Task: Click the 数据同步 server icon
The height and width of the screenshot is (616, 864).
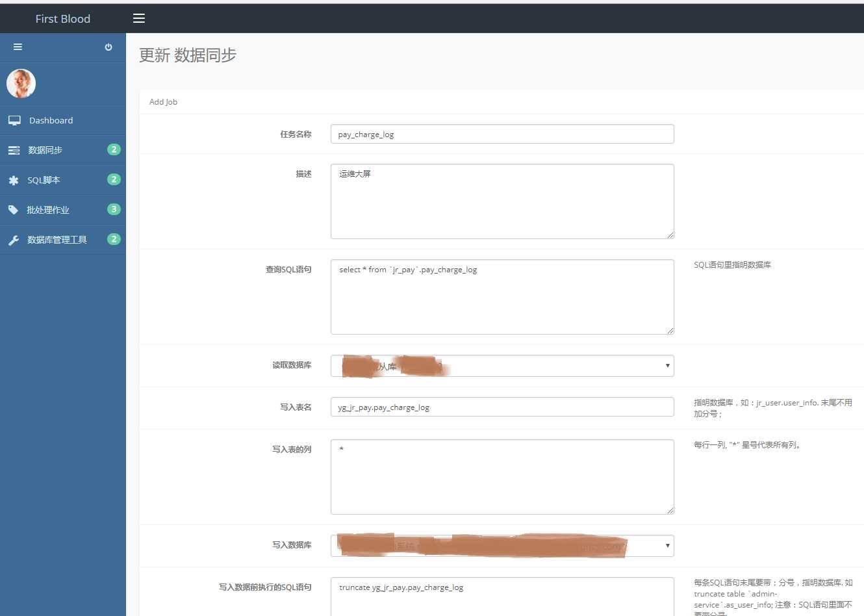Action: tap(14, 150)
